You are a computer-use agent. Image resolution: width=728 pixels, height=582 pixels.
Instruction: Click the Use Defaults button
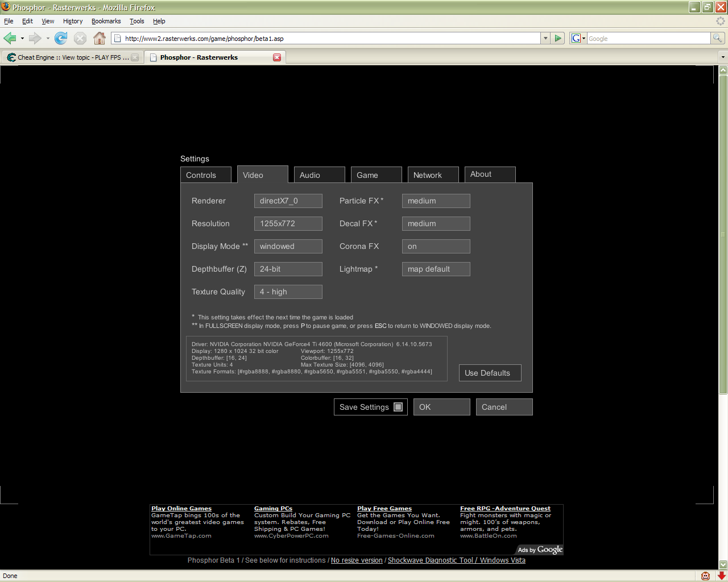click(x=490, y=373)
